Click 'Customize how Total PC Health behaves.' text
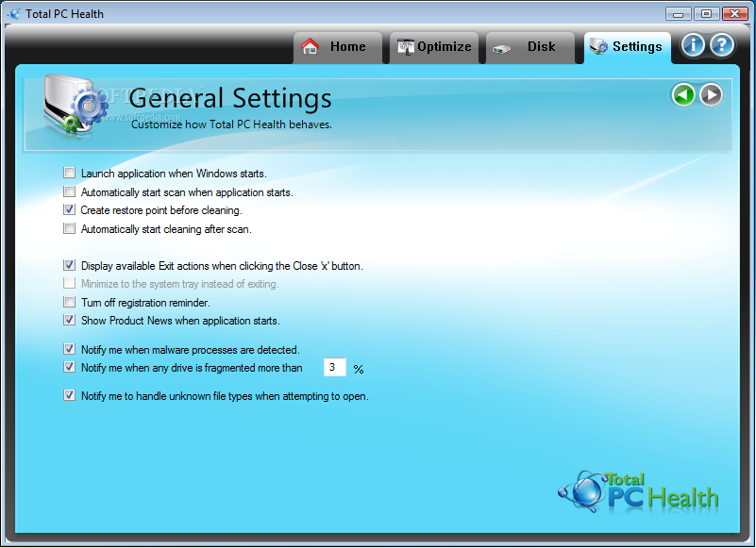This screenshot has width=756, height=548. pyautogui.click(x=231, y=125)
